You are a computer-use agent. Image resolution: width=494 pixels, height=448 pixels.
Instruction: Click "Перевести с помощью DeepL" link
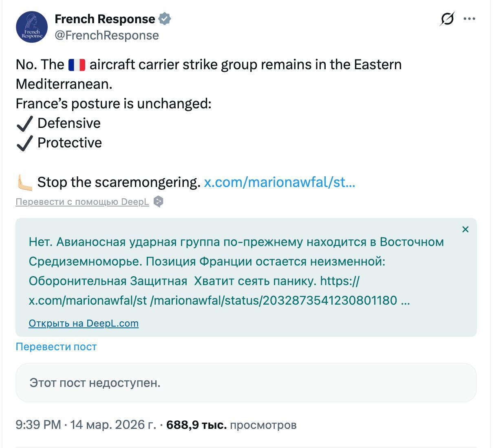(x=82, y=202)
